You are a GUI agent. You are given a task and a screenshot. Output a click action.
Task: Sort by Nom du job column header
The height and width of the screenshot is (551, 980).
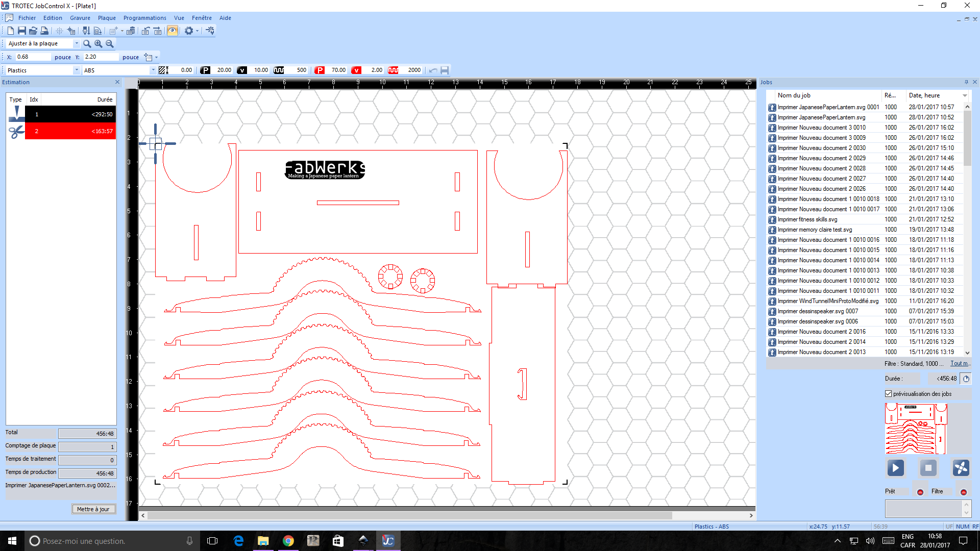tap(829, 95)
